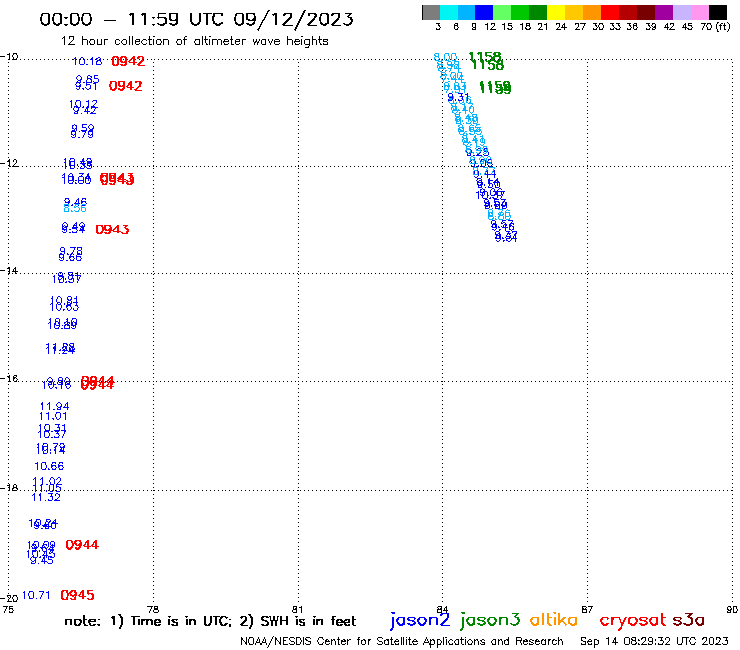Screen dimensions: 740x650
Task: Click the wave height value '10.66'
Action: point(49,466)
